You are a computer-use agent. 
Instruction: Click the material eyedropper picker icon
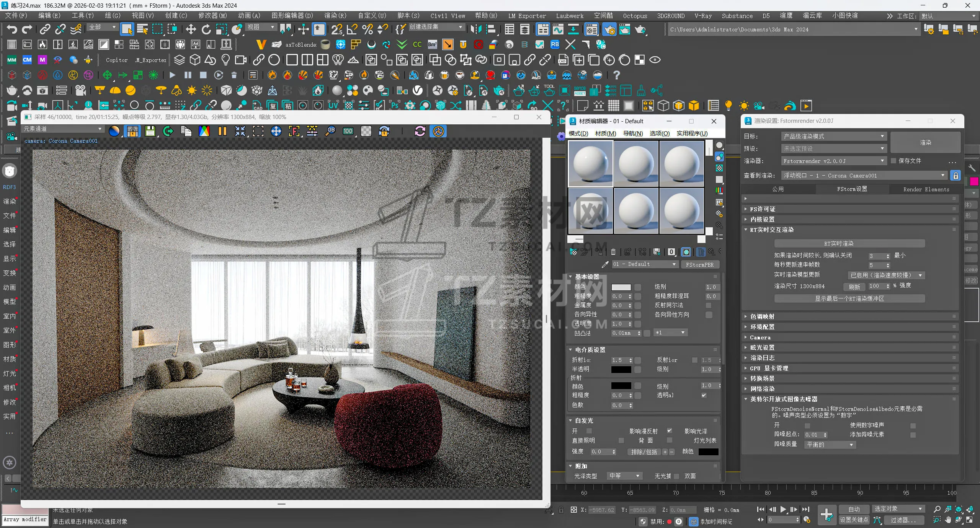[605, 264]
